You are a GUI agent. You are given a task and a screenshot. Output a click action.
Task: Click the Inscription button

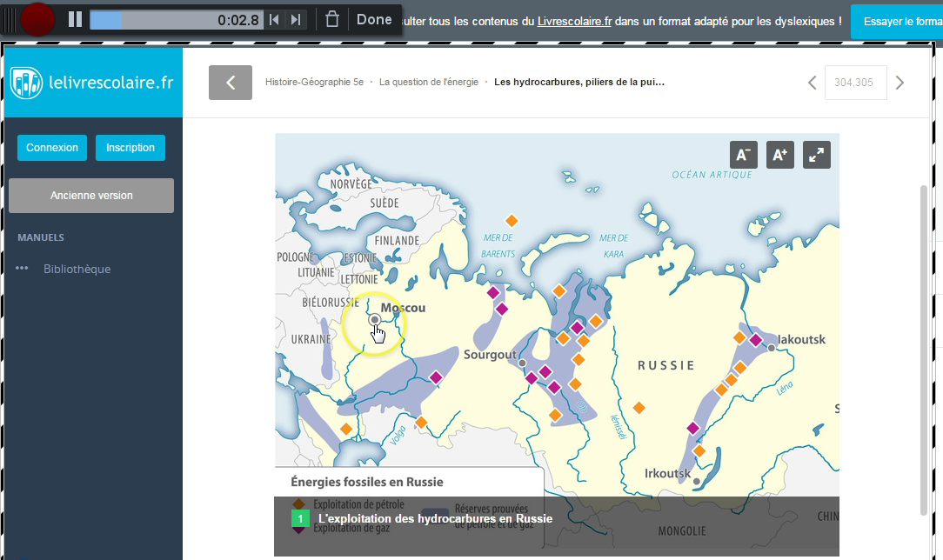click(x=130, y=148)
